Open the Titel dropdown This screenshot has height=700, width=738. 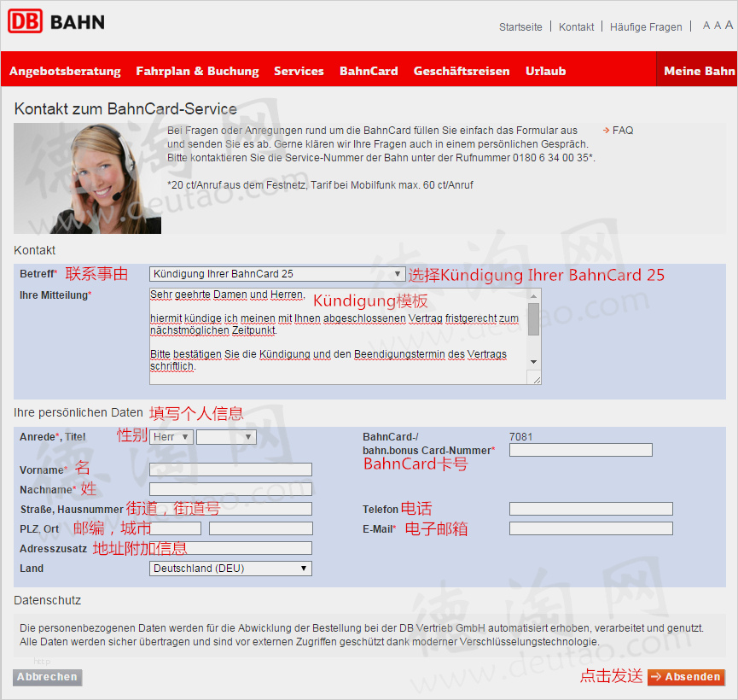tap(226, 437)
